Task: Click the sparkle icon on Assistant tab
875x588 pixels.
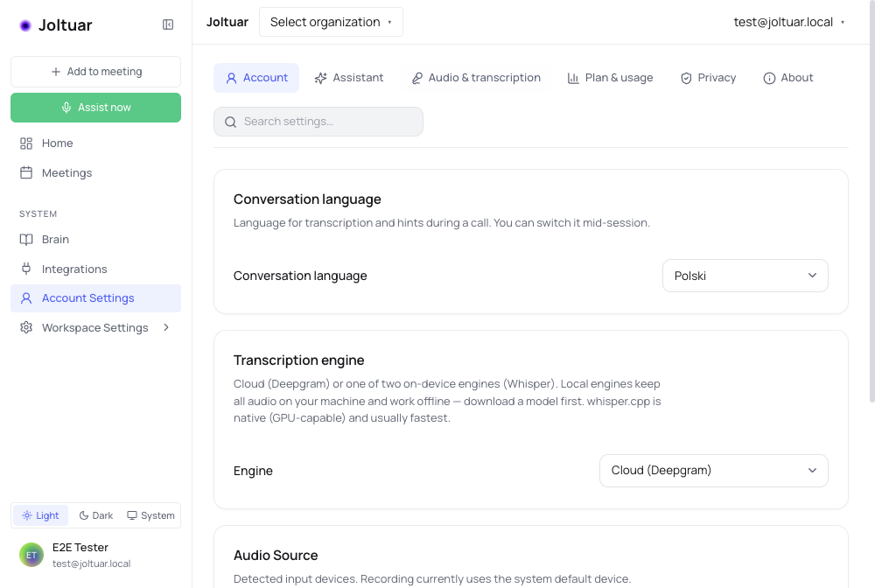Action: pyautogui.click(x=320, y=78)
